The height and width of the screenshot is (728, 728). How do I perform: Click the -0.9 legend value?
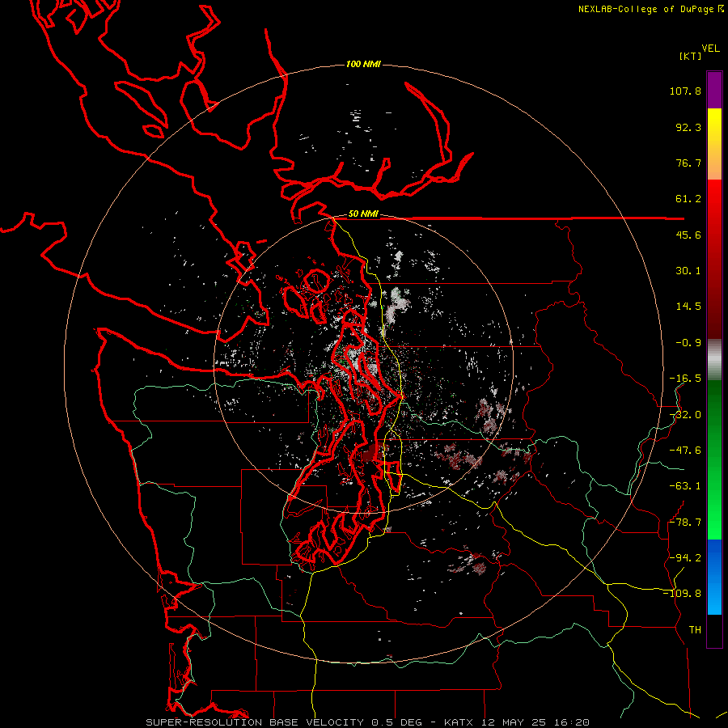[688, 343]
